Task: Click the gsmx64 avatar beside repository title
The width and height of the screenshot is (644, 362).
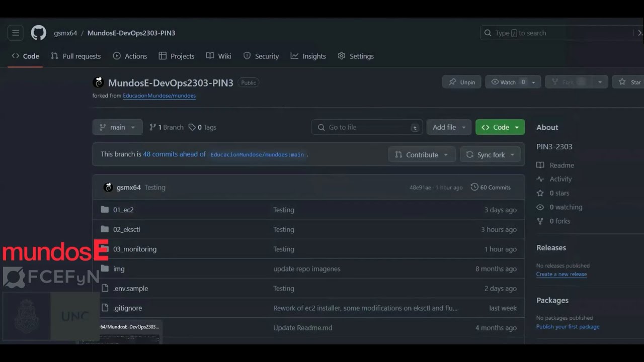Action: click(98, 82)
